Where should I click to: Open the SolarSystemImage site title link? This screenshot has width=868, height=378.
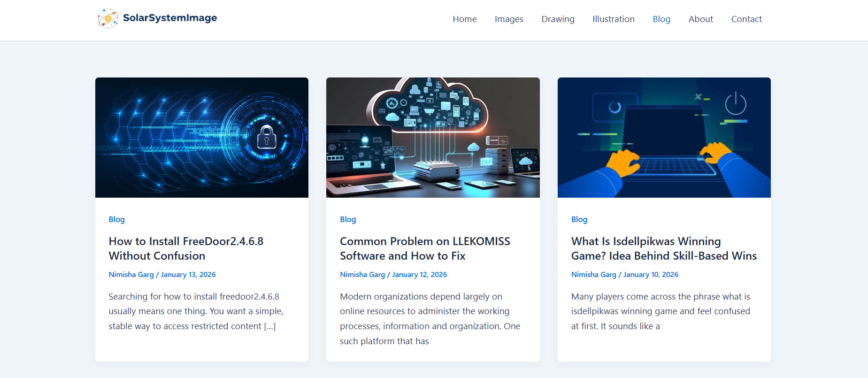click(169, 18)
